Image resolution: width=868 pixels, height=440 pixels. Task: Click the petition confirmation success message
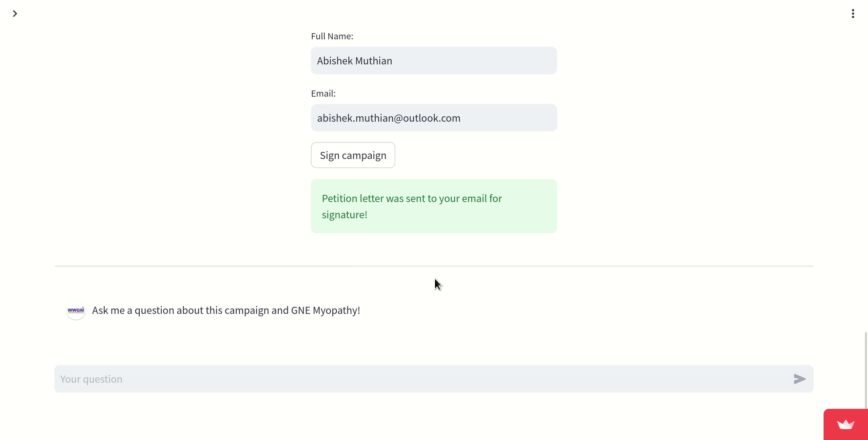pos(434,206)
